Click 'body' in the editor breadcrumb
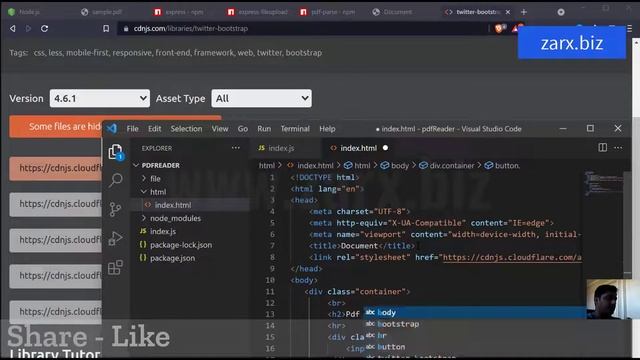This screenshot has width=640, height=360. [400, 166]
